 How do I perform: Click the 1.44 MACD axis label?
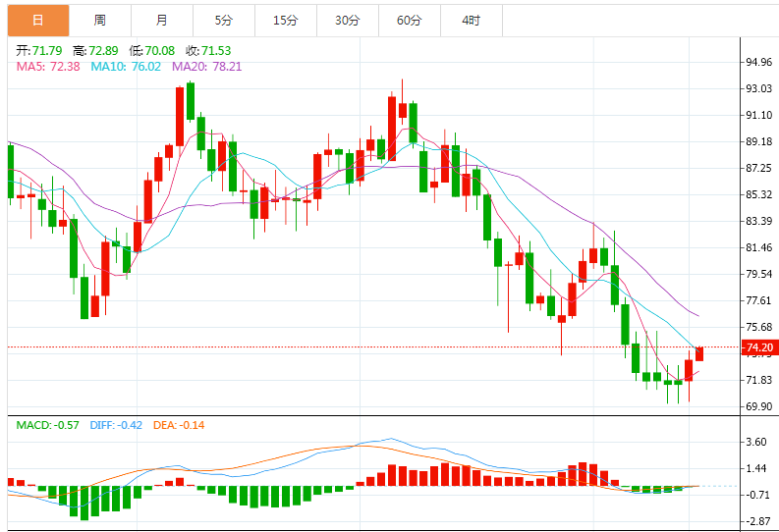[x=756, y=468]
